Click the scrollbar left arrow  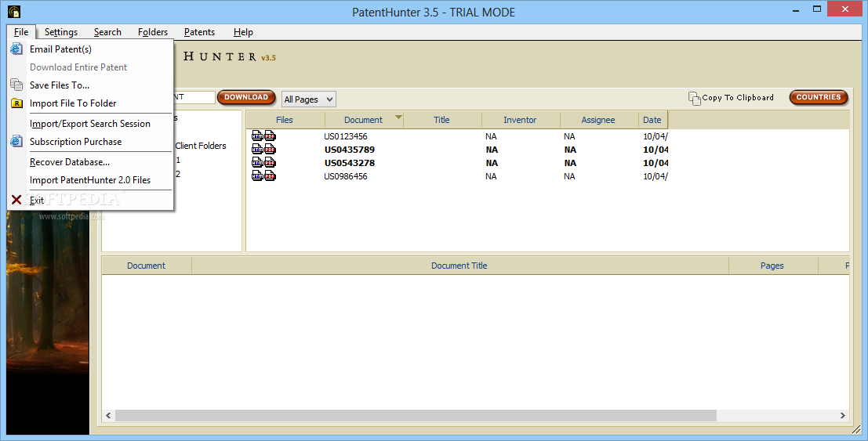click(108, 415)
